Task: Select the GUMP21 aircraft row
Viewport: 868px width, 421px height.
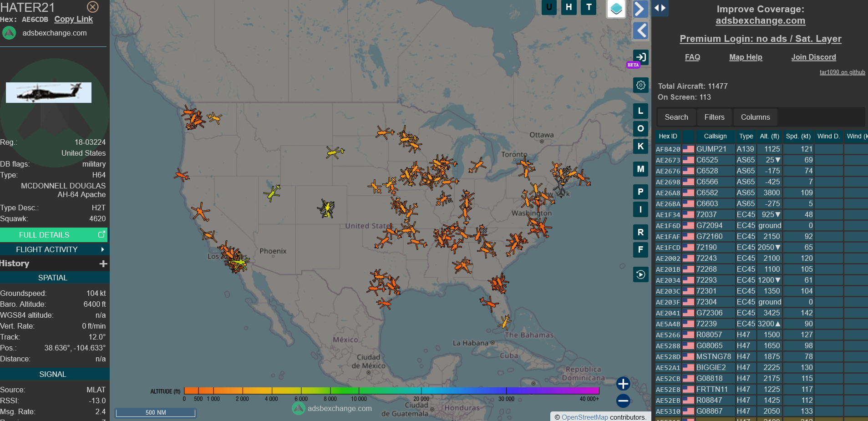Action: [x=761, y=149]
